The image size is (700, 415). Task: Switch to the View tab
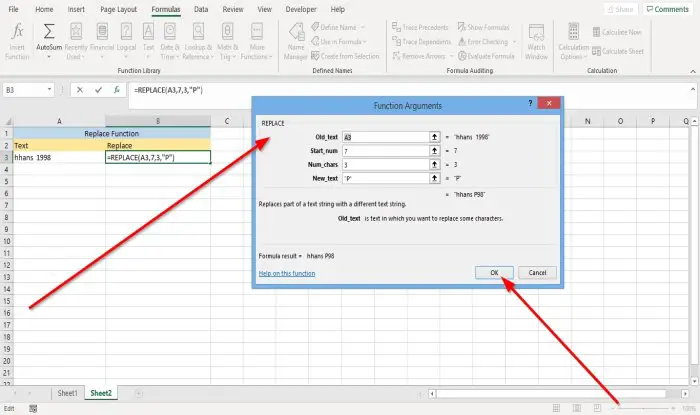264,9
